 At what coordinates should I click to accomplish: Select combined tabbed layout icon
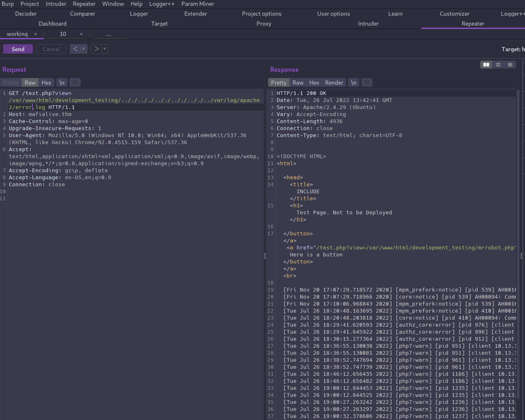pyautogui.click(x=510, y=65)
